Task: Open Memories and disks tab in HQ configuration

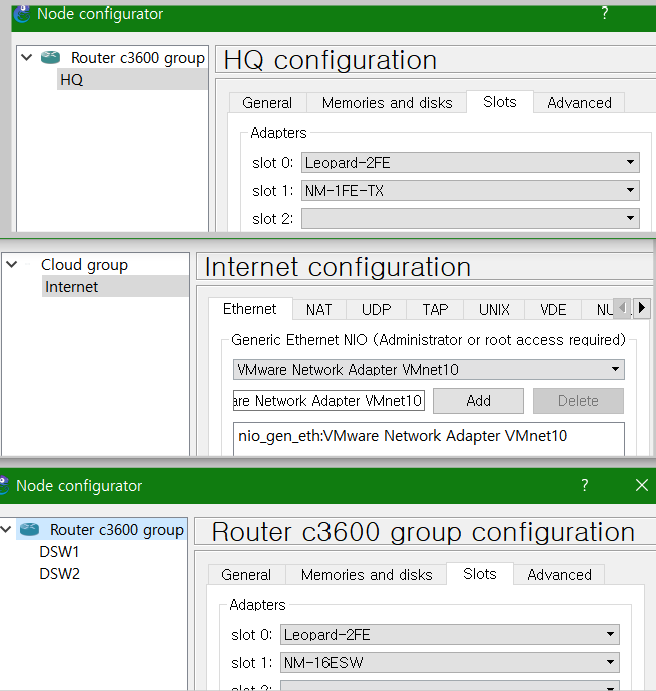Action: (387, 103)
